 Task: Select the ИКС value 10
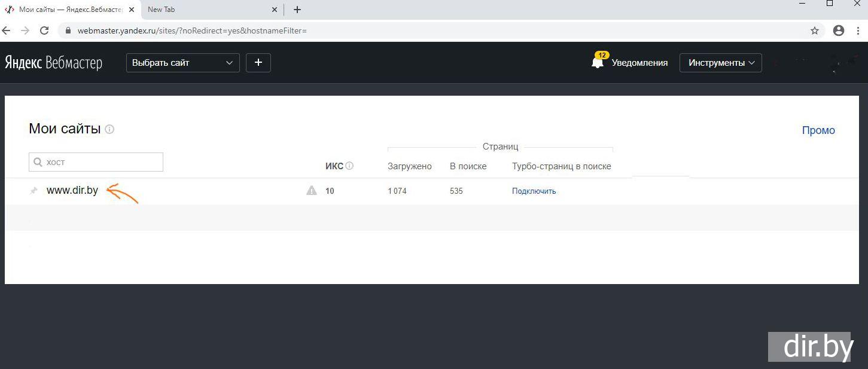(x=330, y=191)
